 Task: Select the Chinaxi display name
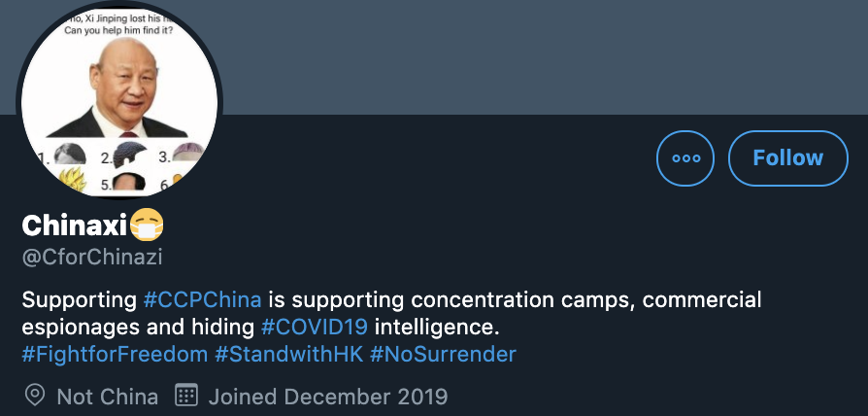pos(75,225)
